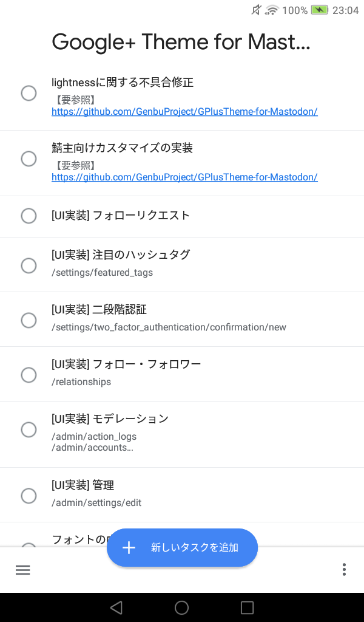Complete the '鯖主向けカスタマイズの実装' task circle

[x=29, y=159]
